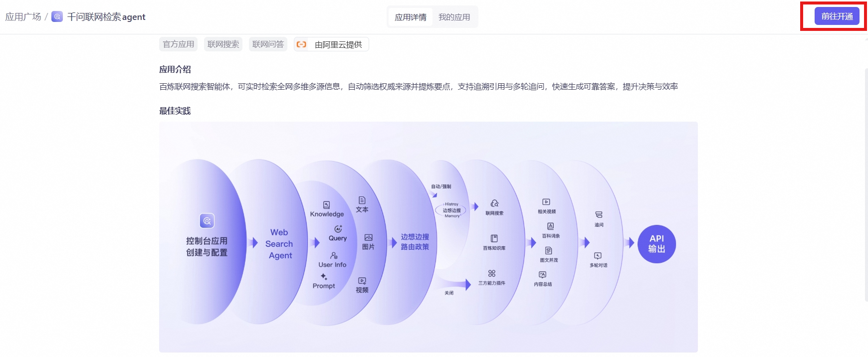
Task: Select the 联网问答 tag
Action: 268,44
